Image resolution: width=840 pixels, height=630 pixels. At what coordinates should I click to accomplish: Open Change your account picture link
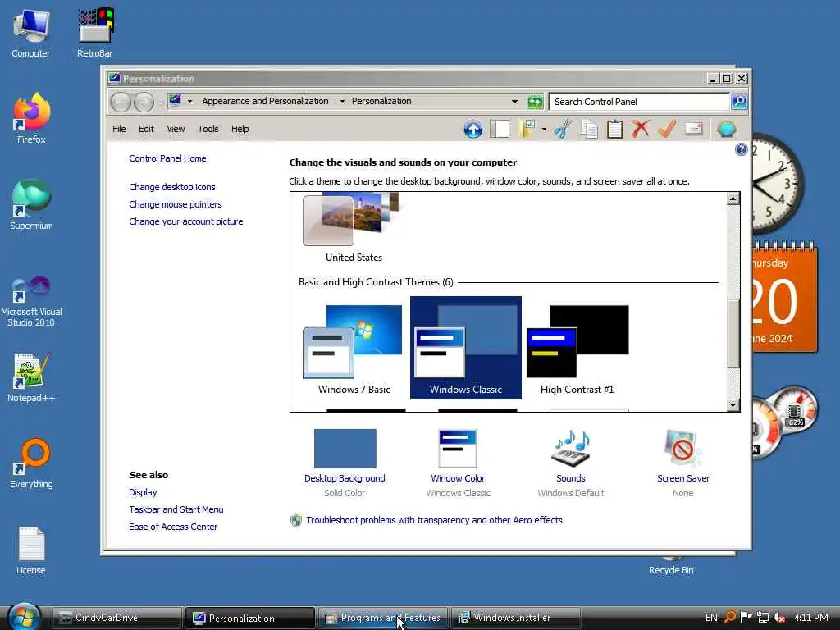pos(186,221)
